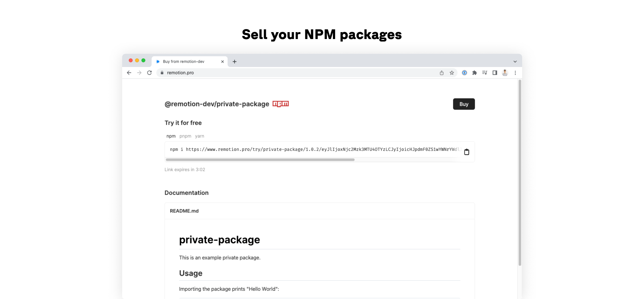644x299 pixels.
Task: Reload the remotion.pro page
Action: pos(149,73)
